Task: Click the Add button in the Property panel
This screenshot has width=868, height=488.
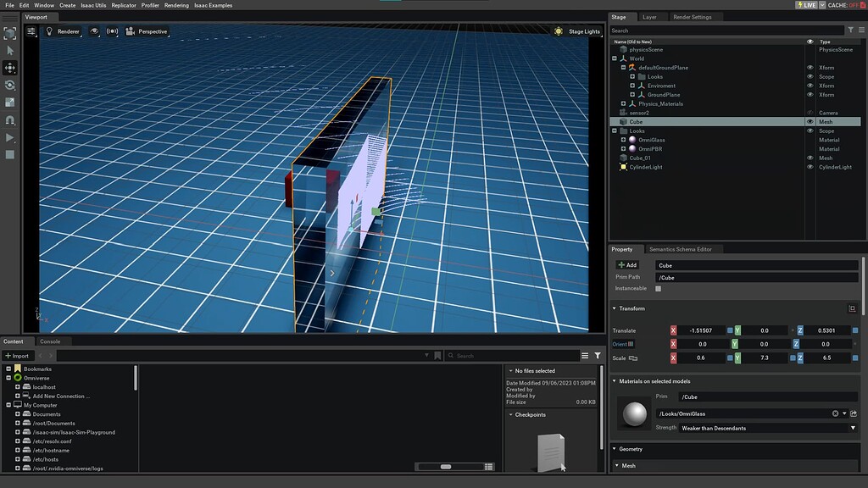Action: click(627, 265)
